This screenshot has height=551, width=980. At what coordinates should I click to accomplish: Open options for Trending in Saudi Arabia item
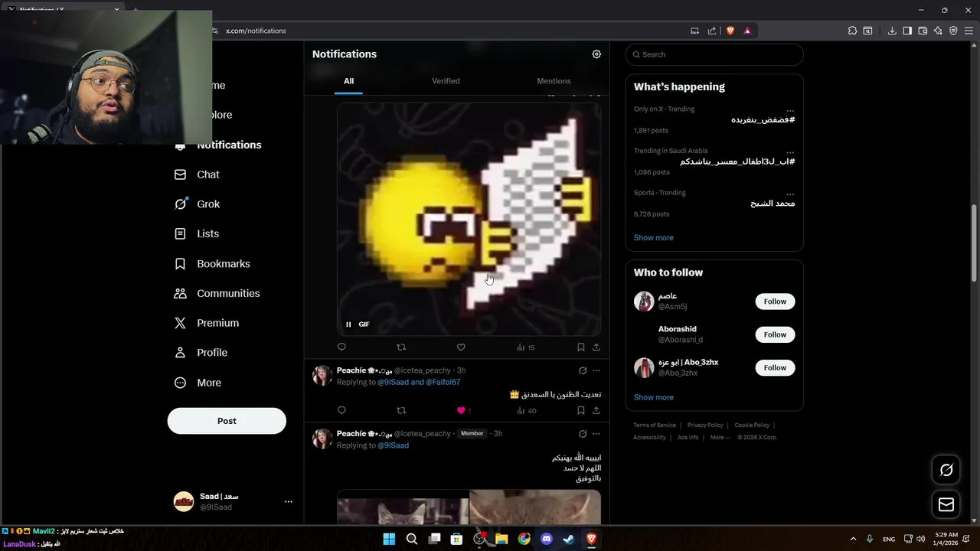pos(790,152)
